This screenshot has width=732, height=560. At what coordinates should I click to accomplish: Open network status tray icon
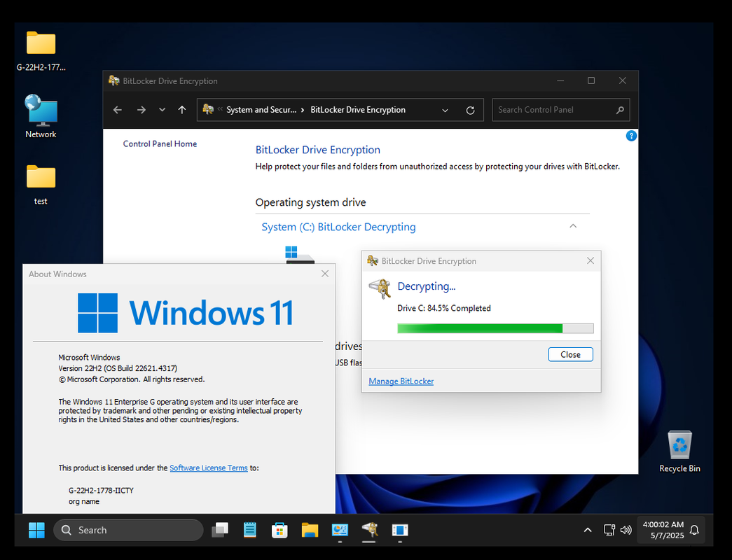click(609, 530)
